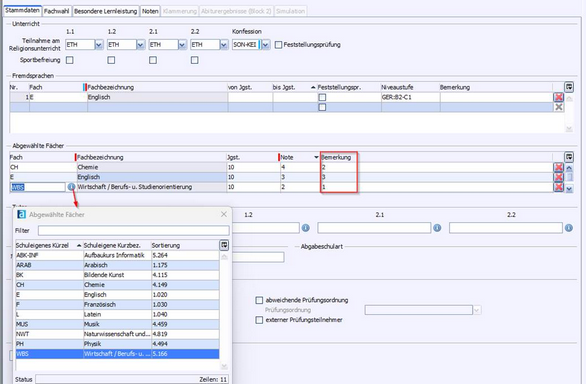Toggle Sportbefreiung for 1.2
586x384 pixels.
(111, 60)
